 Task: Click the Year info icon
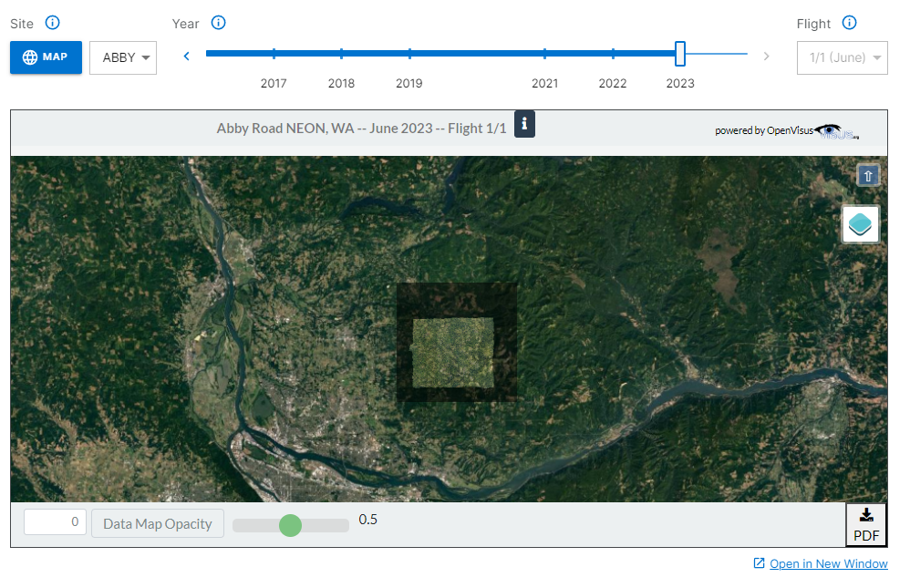pyautogui.click(x=218, y=23)
